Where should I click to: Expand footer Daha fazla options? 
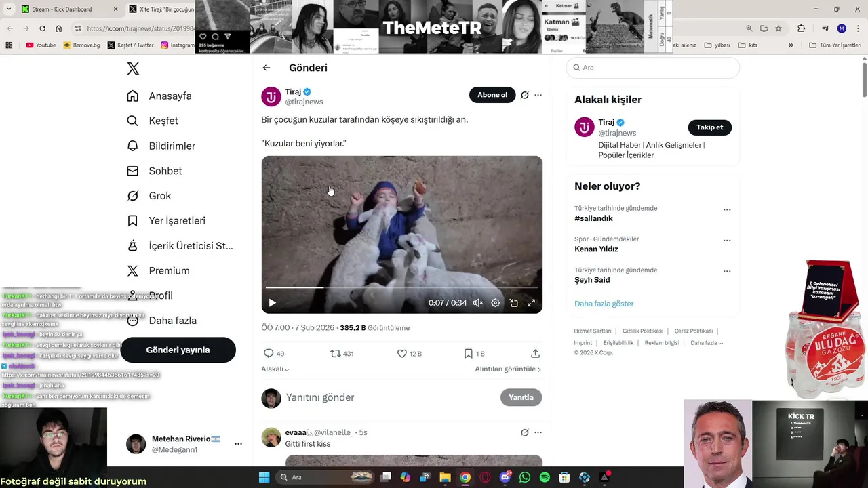pos(707,343)
